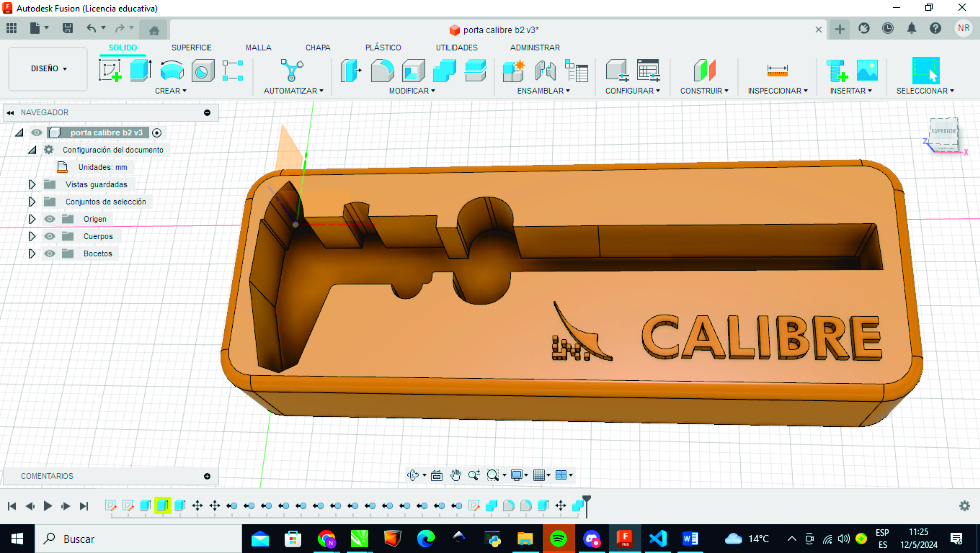The height and width of the screenshot is (553, 980).
Task: Expand the COMENTARIOS panel plus button
Action: (207, 476)
